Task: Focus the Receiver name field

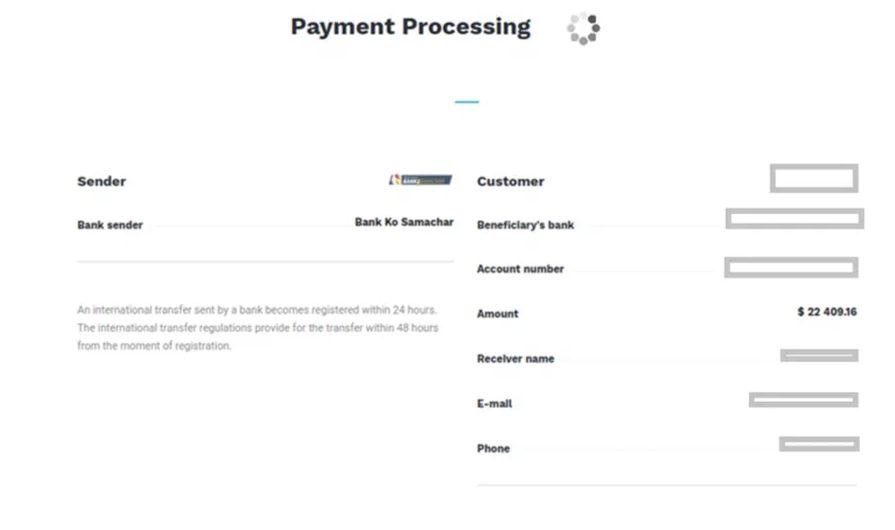Action: [x=819, y=355]
